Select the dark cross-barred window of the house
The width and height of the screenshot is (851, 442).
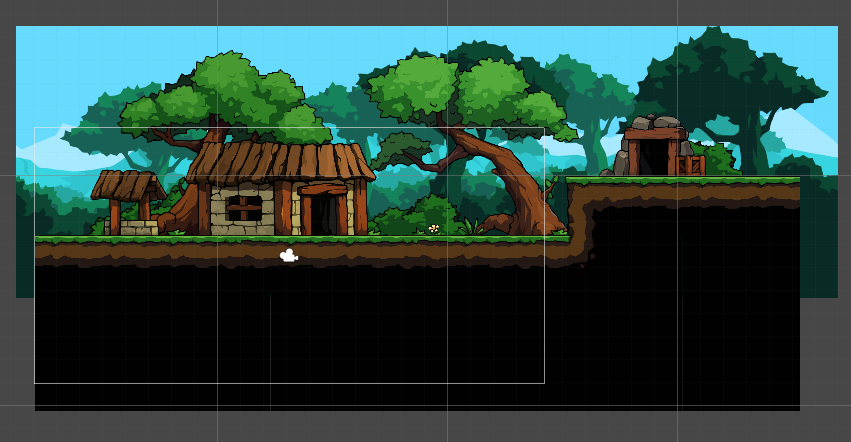244,209
